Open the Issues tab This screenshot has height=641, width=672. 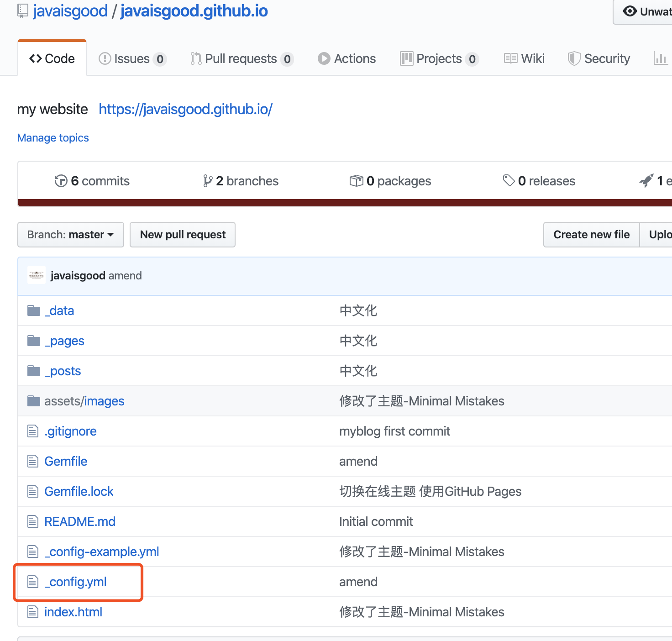[133, 59]
